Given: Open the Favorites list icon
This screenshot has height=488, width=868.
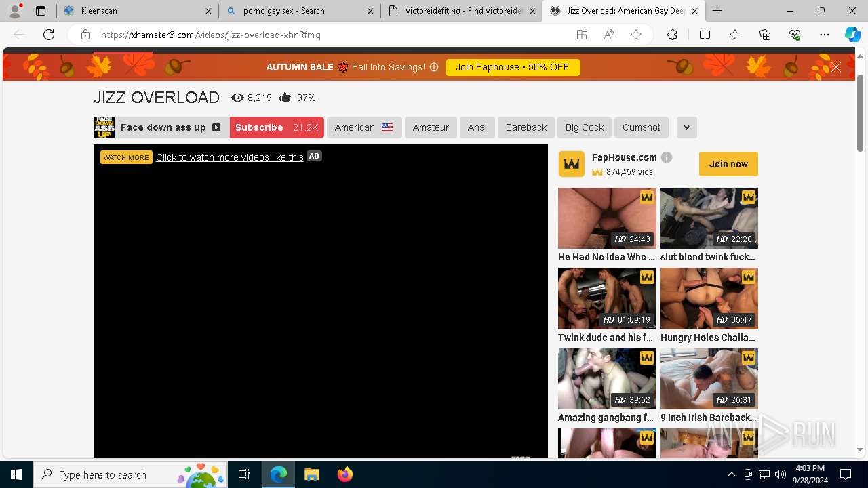Looking at the screenshot, I should [735, 35].
